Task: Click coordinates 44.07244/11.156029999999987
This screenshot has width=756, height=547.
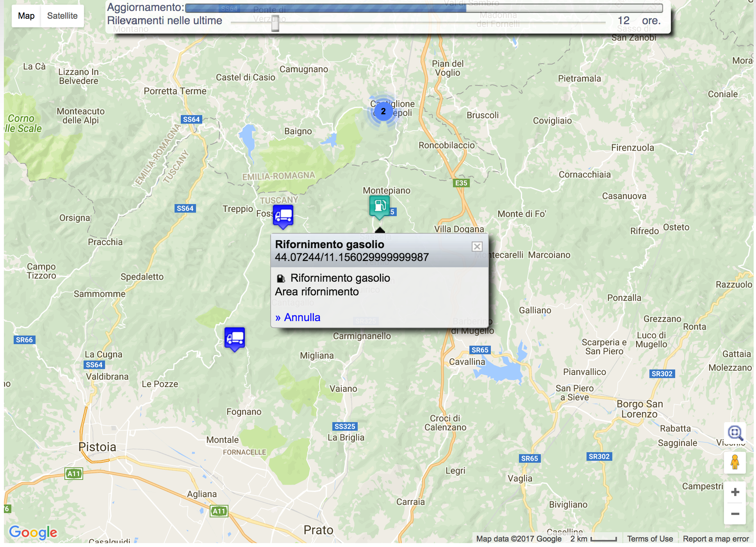Action: [x=352, y=257]
